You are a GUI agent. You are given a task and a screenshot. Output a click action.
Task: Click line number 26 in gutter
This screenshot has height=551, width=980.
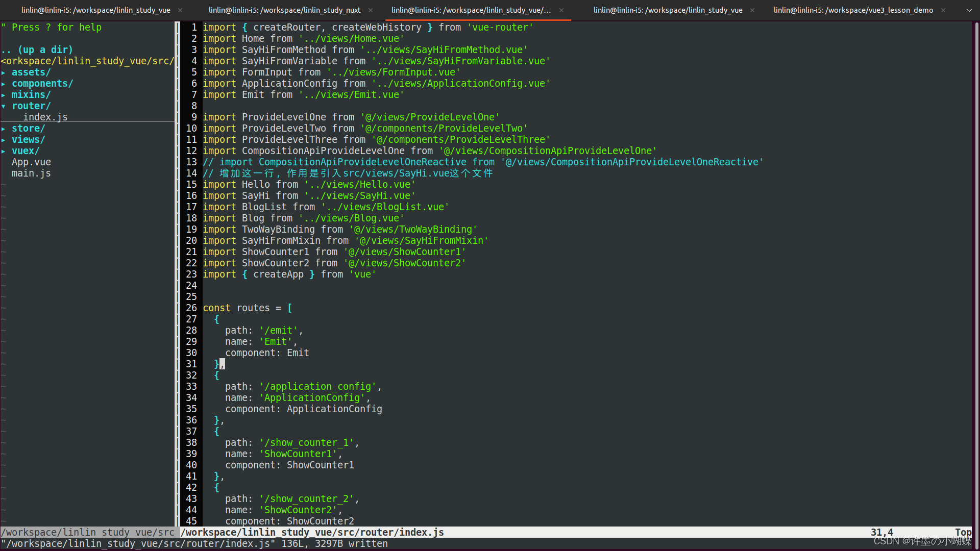click(191, 308)
